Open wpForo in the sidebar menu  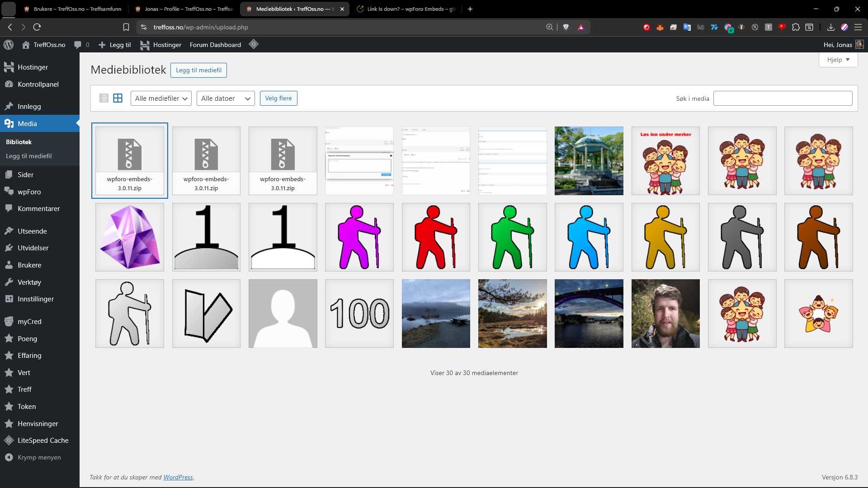(x=29, y=192)
